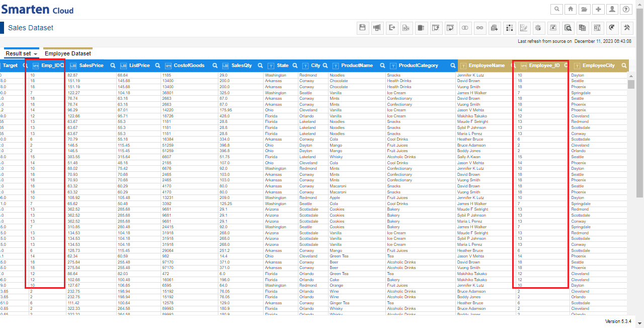Search within the State column
Screen dimensions: 644x328
295,65
